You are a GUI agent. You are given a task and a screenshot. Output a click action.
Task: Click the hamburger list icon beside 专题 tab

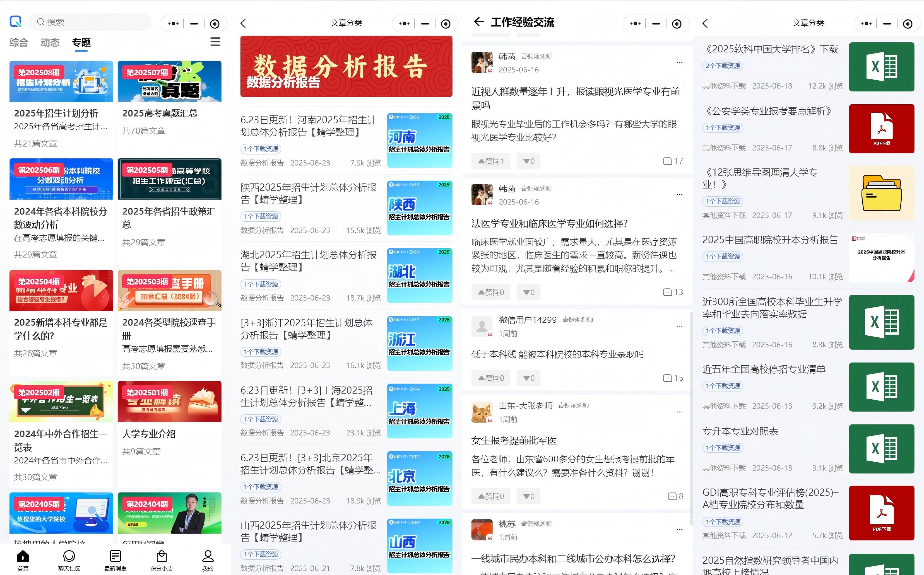click(x=215, y=42)
